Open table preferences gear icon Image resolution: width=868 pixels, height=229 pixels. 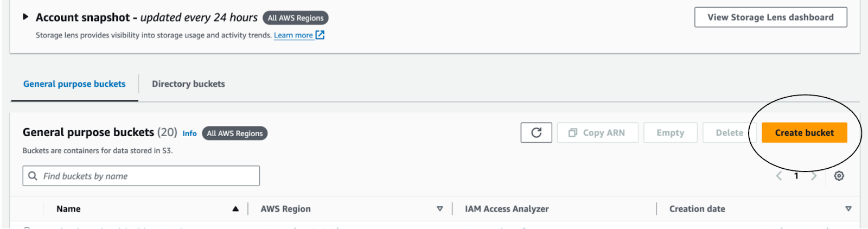[839, 176]
